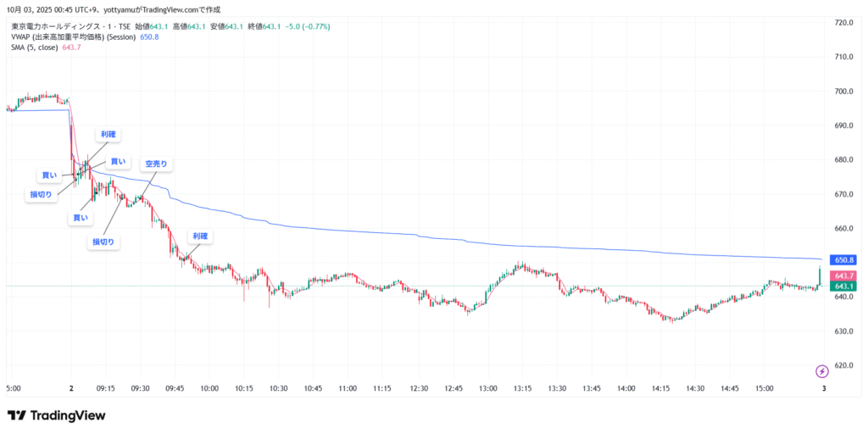
Task: Click the VWAP (Session) indicator legend
Action: 73,36
